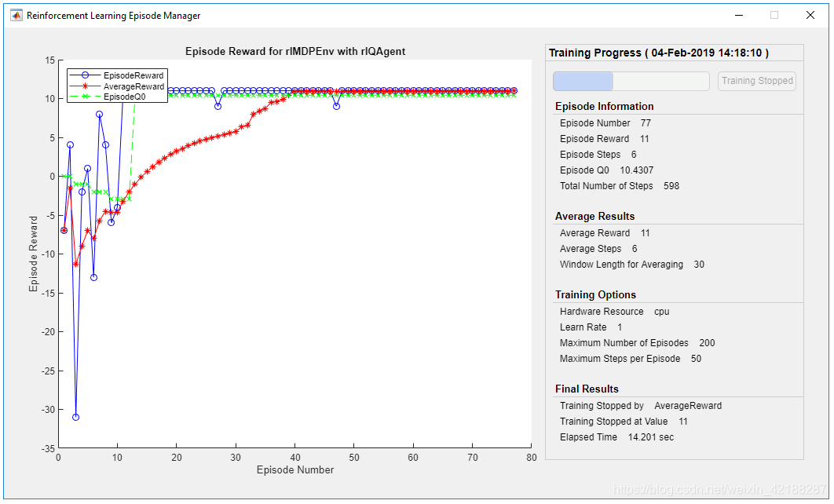Maximize the Episode Manager window

click(774, 16)
